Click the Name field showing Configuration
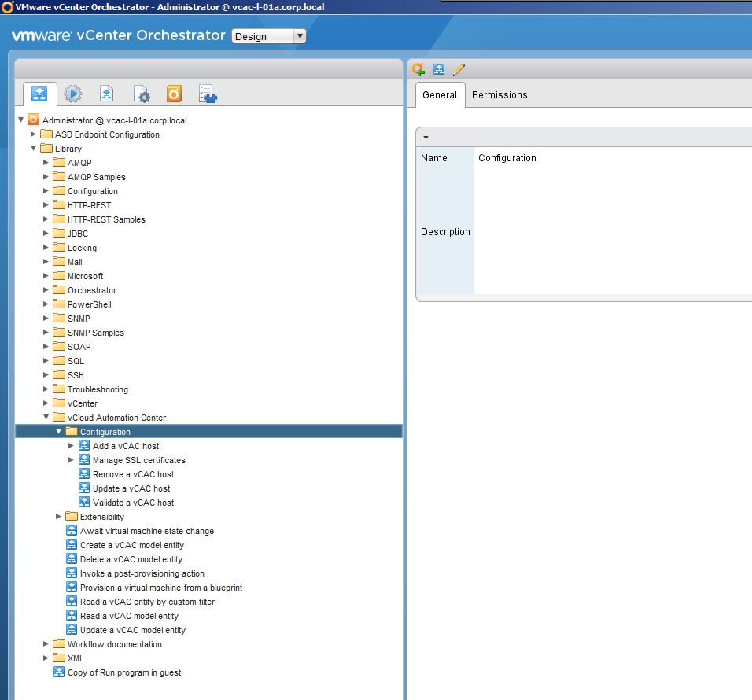This screenshot has width=752, height=700. [613, 158]
